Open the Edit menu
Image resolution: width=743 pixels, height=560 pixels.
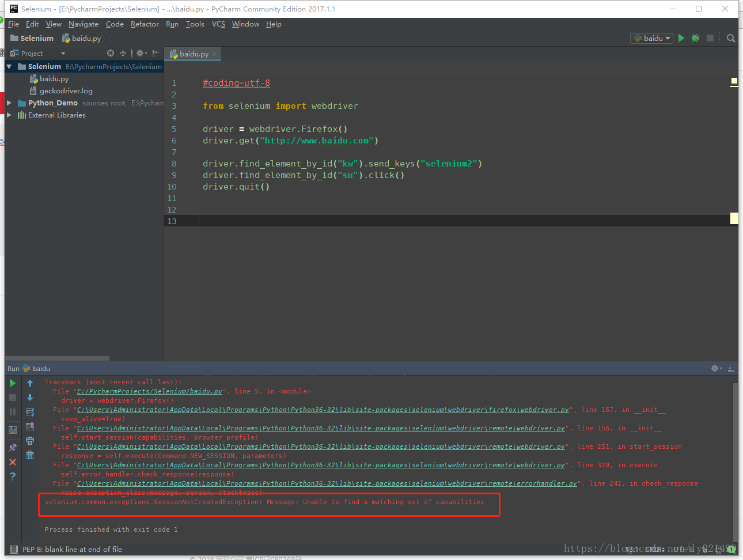32,24
